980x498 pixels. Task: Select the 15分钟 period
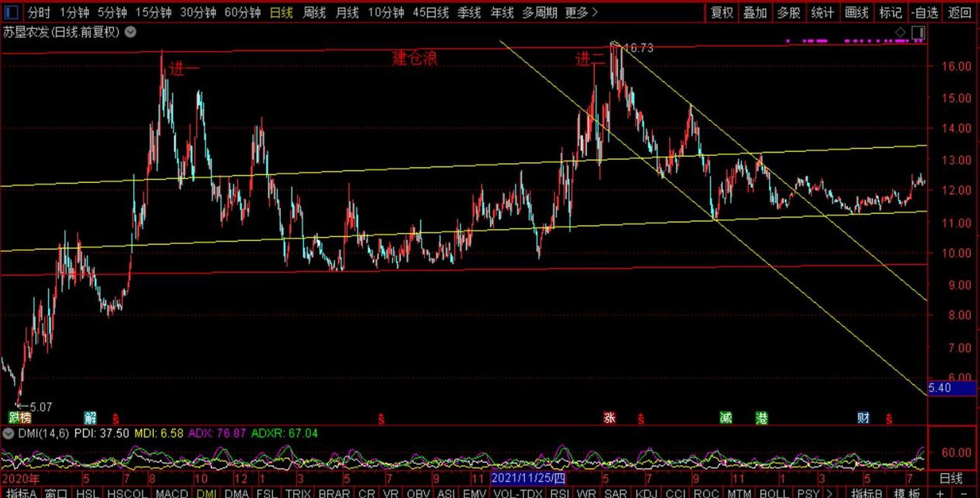click(153, 12)
